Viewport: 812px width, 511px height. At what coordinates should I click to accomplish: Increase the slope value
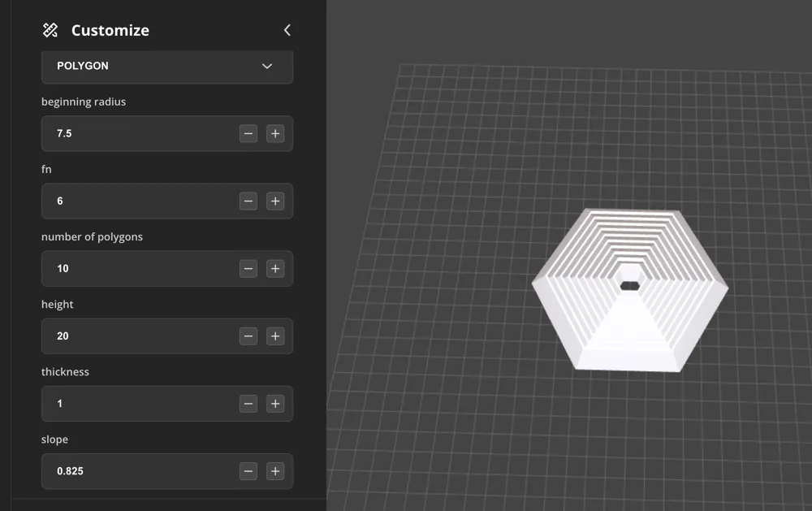coord(275,471)
